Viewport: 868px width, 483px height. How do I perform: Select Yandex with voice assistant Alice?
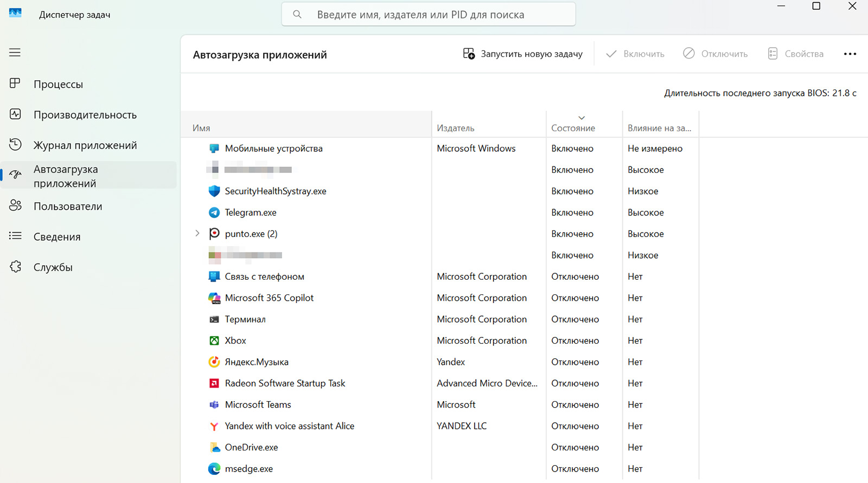point(290,426)
